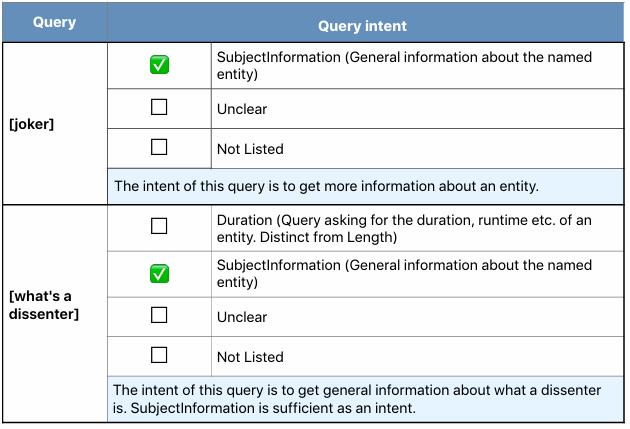Select the [what's a dissenter] query cell
The height and width of the screenshot is (429, 630).
tap(55, 313)
